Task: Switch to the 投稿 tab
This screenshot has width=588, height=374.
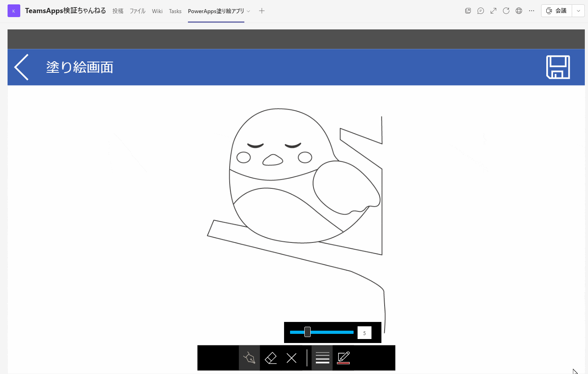Action: (x=118, y=11)
